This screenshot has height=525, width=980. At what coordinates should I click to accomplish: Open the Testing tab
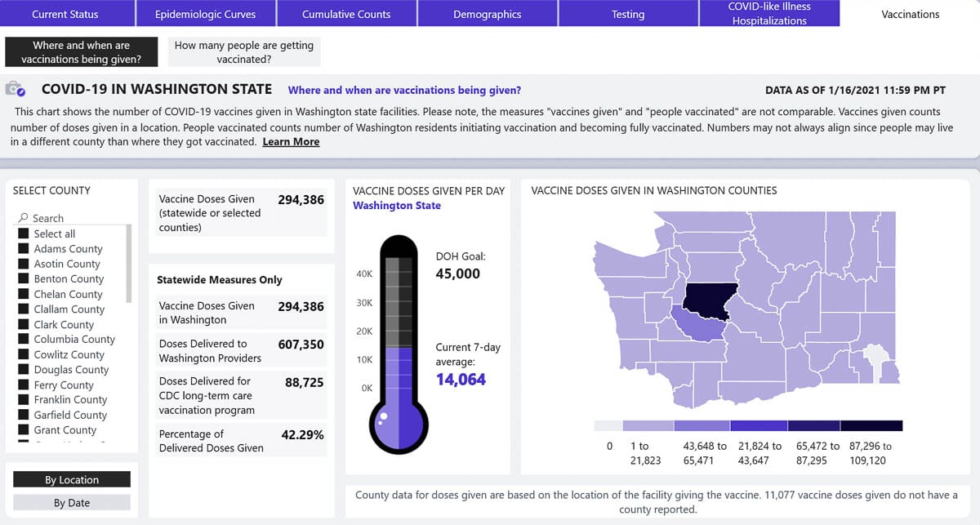click(x=628, y=14)
